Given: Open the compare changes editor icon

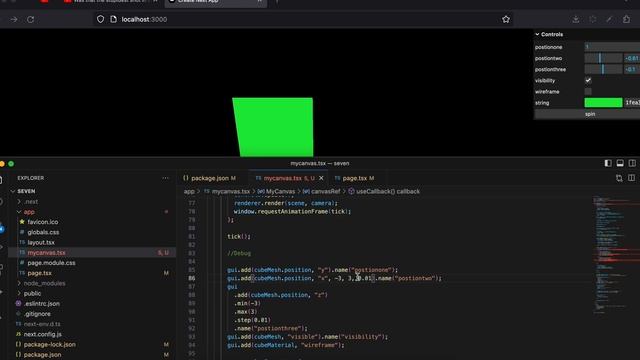Looking at the screenshot, I should point(619,178).
